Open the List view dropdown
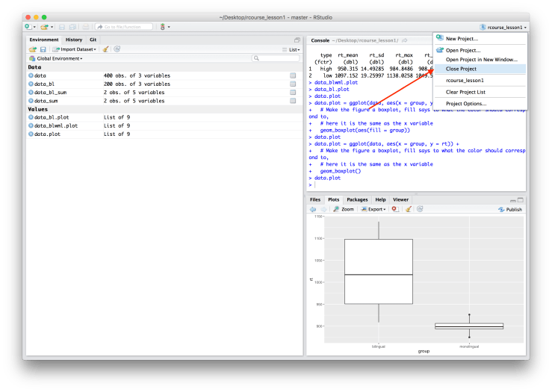Viewport: 552px width, 392px height. [x=291, y=49]
